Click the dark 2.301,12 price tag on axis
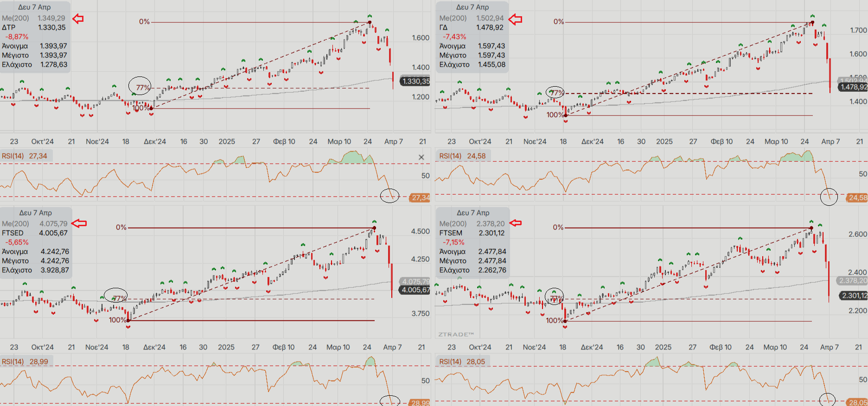The height and width of the screenshot is (406, 868). point(853,295)
